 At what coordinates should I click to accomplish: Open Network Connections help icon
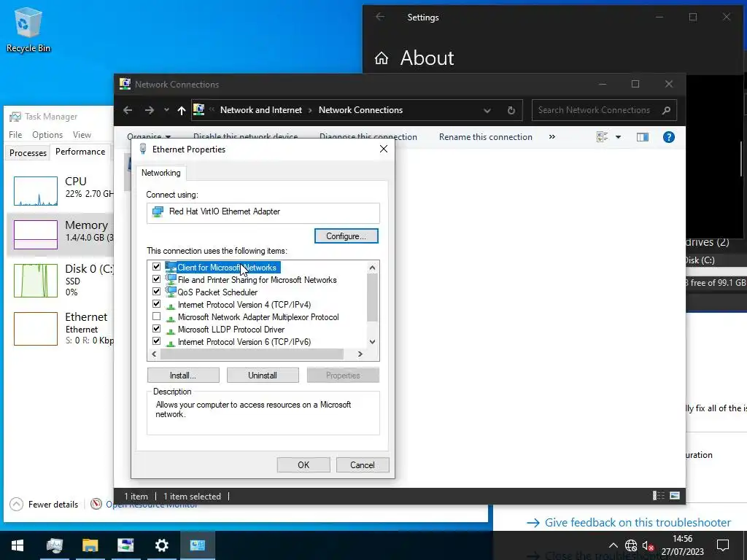pyautogui.click(x=668, y=137)
